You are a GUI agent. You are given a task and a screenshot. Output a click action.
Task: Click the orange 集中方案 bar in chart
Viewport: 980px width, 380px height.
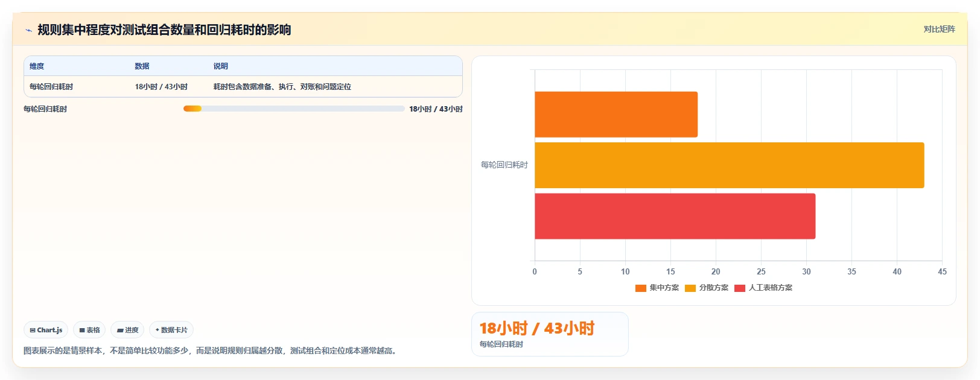616,115
